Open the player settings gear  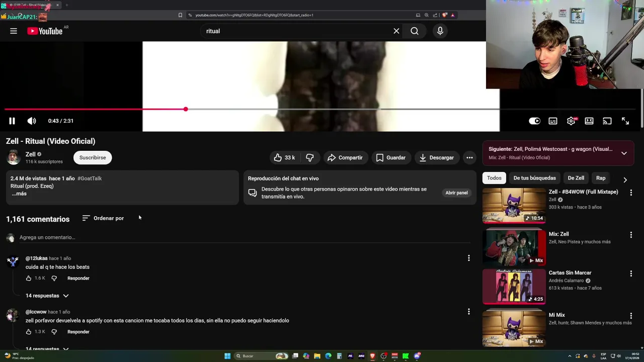tap(571, 121)
